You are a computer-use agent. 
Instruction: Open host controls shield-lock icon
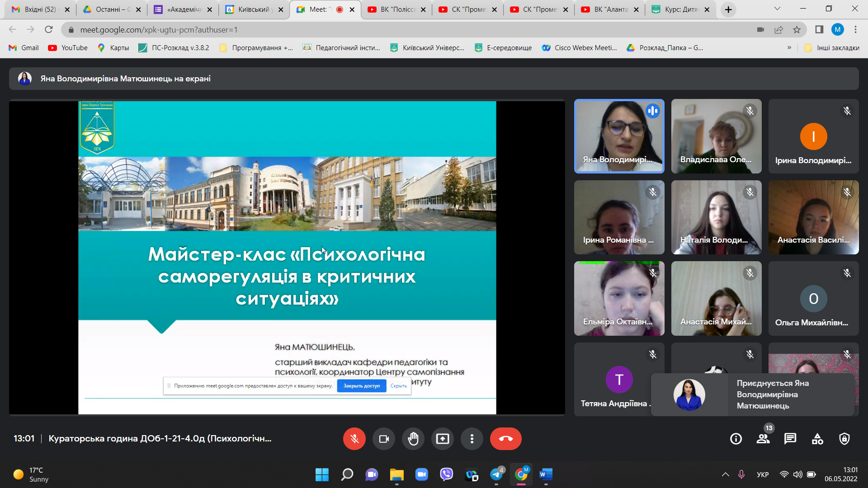click(x=844, y=439)
